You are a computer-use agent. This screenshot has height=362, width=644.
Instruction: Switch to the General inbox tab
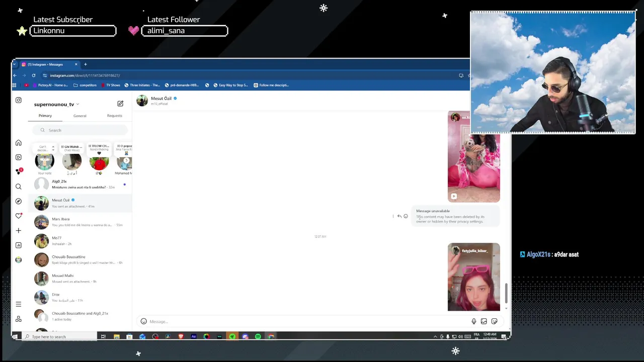coord(79,116)
